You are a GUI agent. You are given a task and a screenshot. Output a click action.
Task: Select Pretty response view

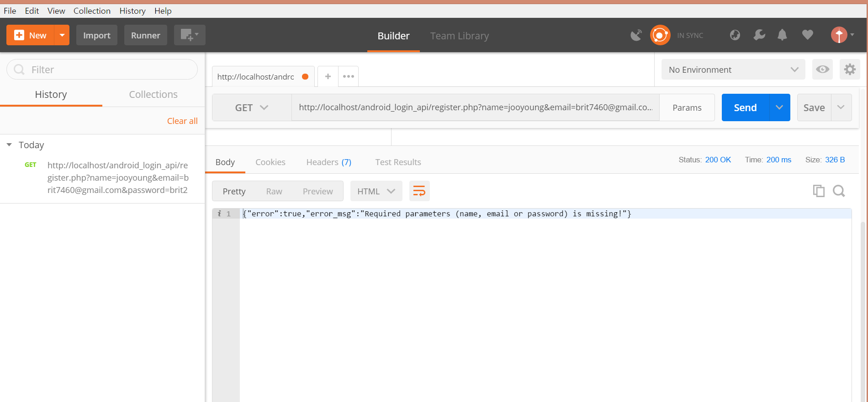[x=234, y=191]
